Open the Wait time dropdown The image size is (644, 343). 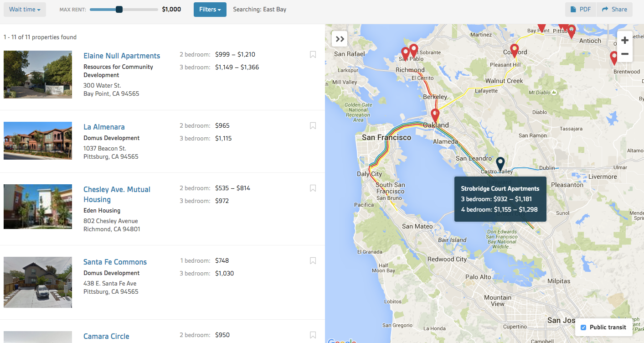click(x=25, y=10)
